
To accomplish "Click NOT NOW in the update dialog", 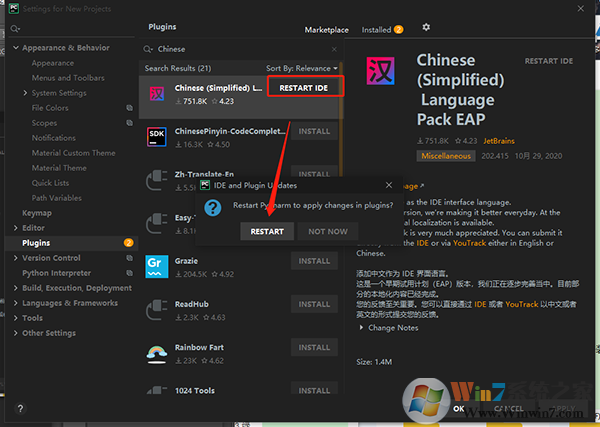I will 328,231.
